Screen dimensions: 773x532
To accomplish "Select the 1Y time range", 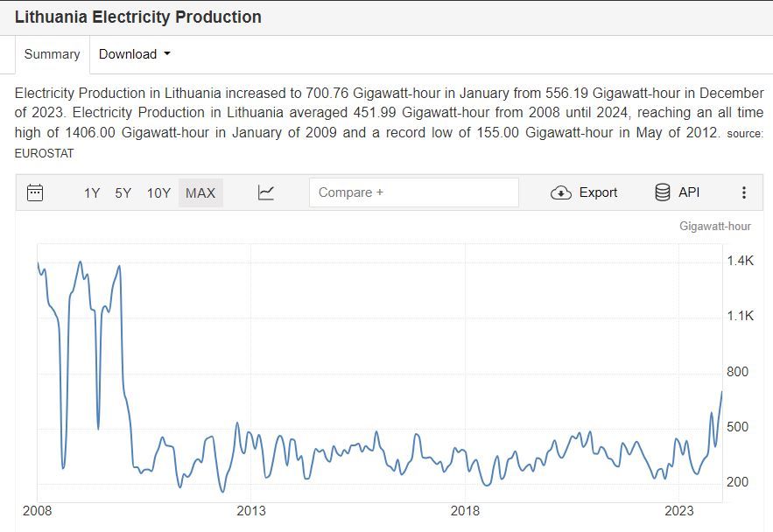I will [92, 192].
